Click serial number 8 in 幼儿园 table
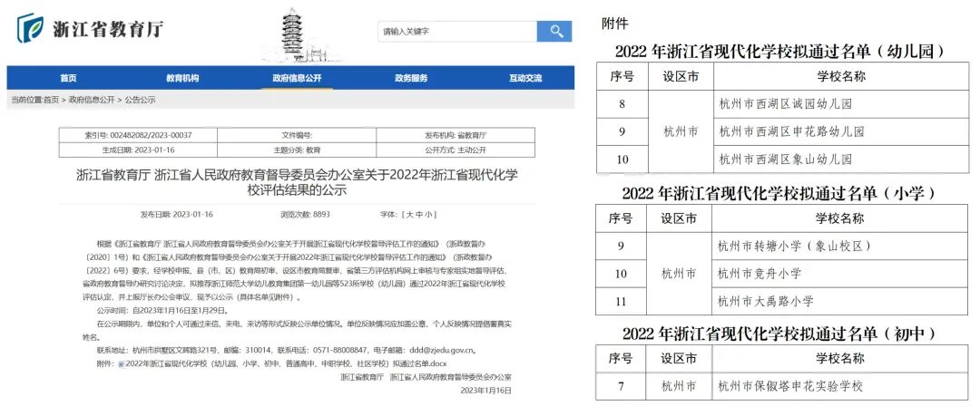 622,103
